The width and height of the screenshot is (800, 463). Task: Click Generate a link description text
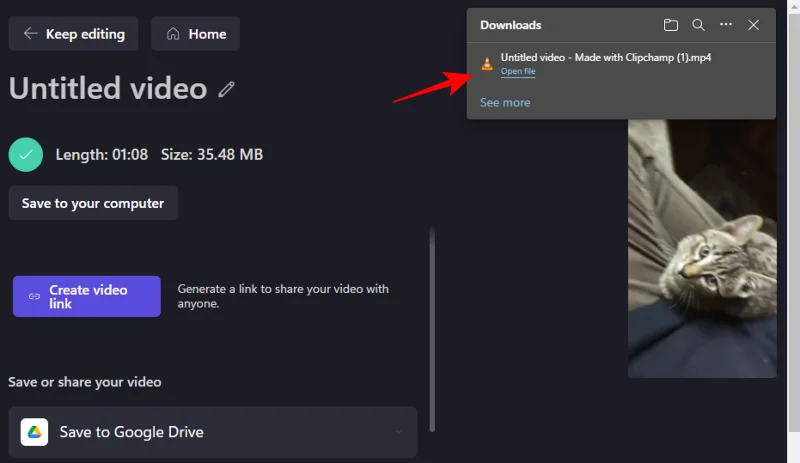click(283, 296)
